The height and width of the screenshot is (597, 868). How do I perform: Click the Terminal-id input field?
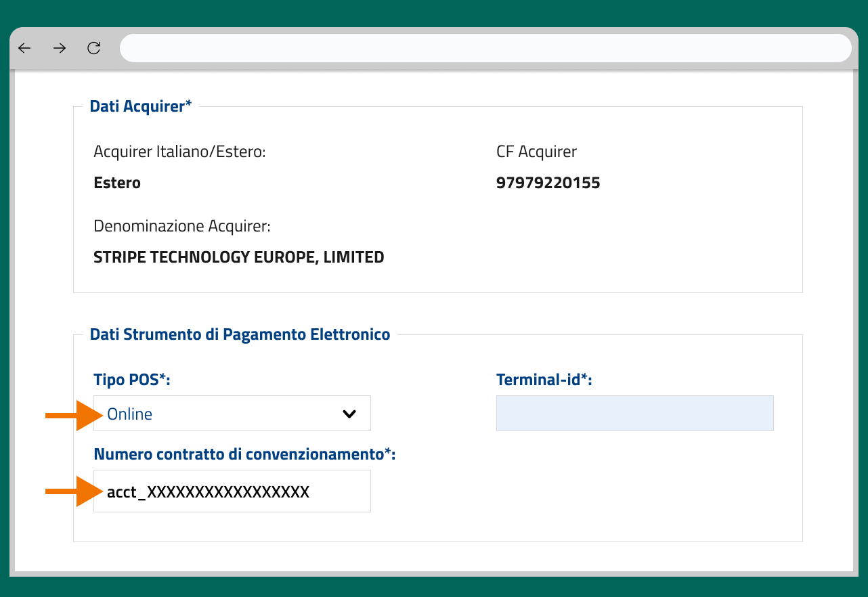coord(635,414)
